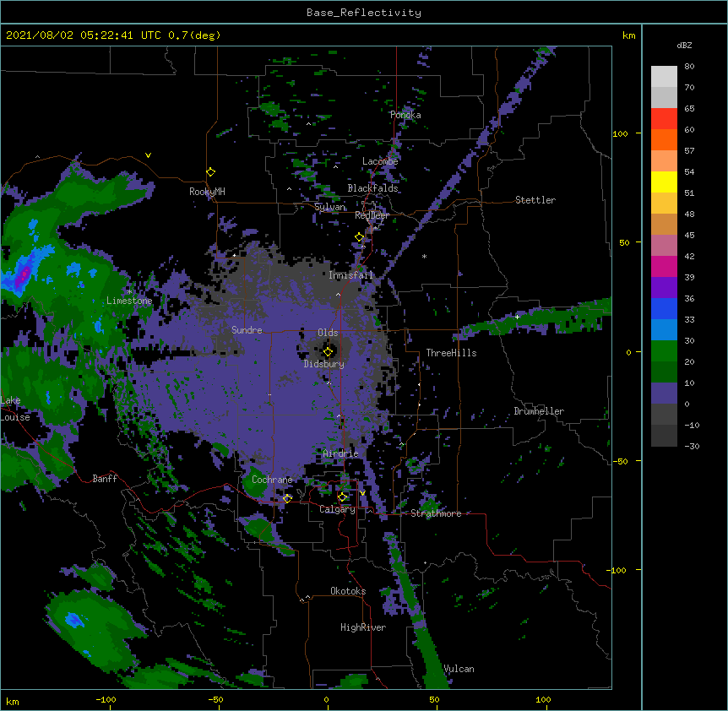Viewport: 728px width, 711px height.
Task: Click the Vulcan label
Action: click(x=459, y=669)
